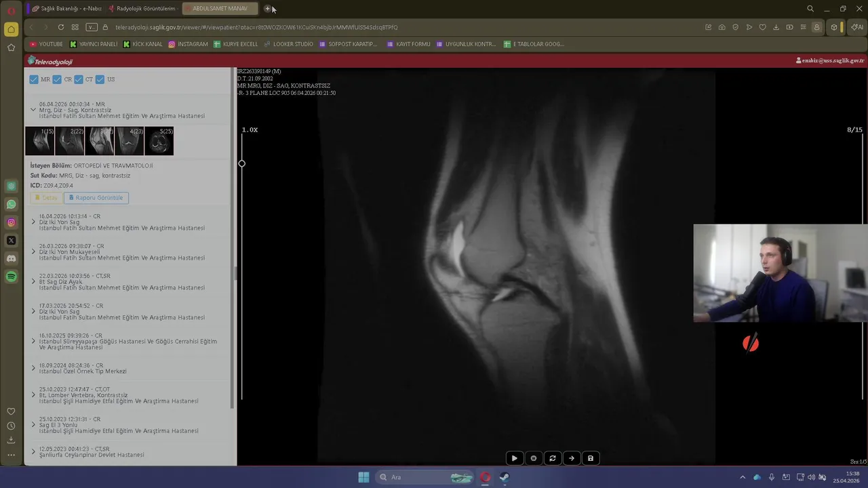Viewport: 868px width, 488px height.
Task: Expand the 22.03.2026 Bt Sağ Diz Ayak study
Action: pyautogui.click(x=33, y=281)
